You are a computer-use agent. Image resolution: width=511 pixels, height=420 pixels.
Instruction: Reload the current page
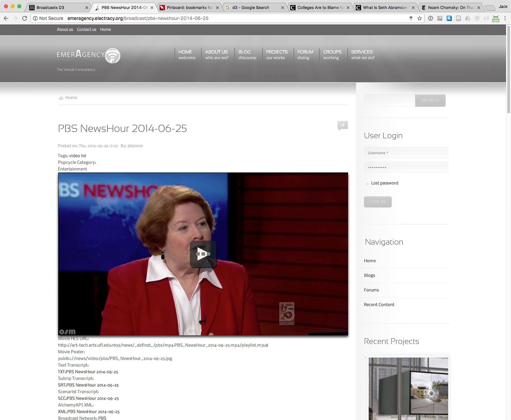(24, 18)
